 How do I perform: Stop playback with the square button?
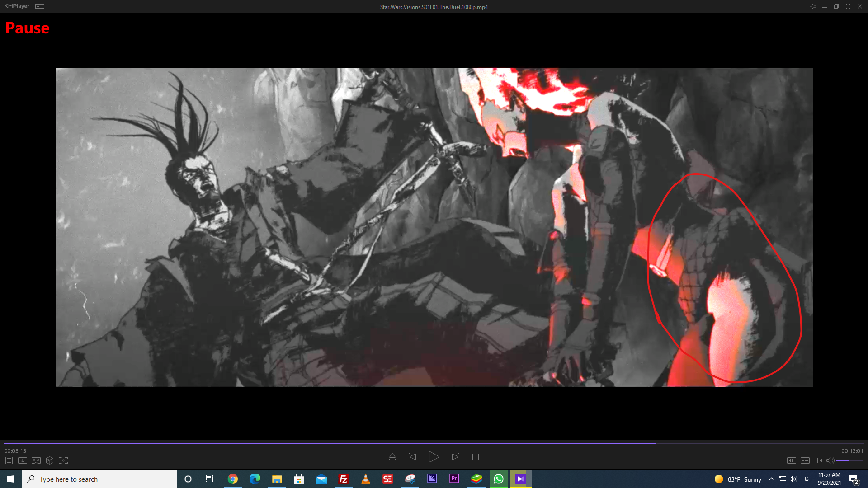coord(476,457)
